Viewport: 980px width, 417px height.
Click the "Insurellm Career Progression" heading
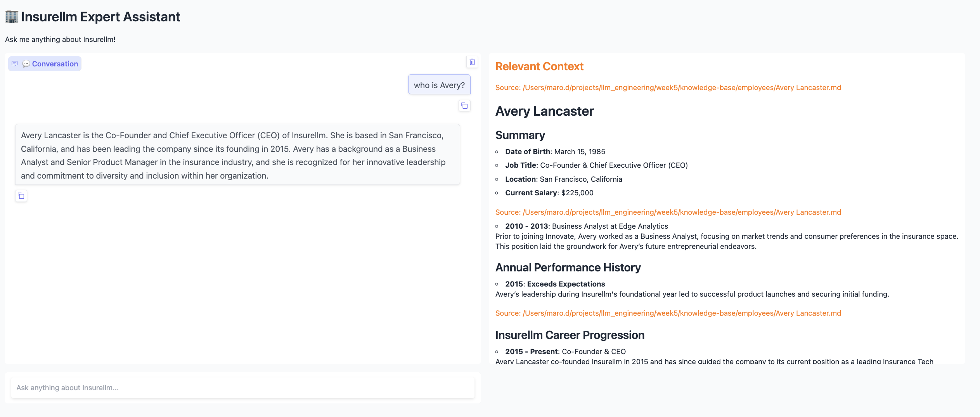pos(570,335)
